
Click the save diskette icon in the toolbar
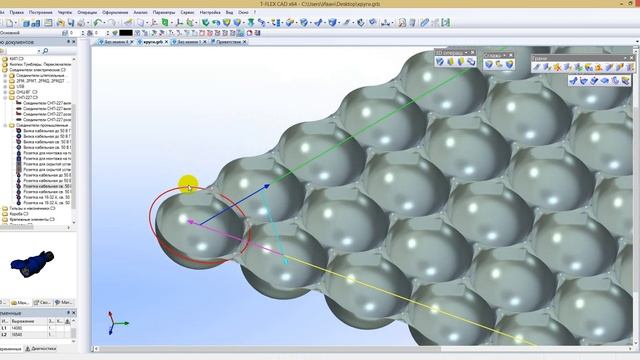tap(71, 23)
